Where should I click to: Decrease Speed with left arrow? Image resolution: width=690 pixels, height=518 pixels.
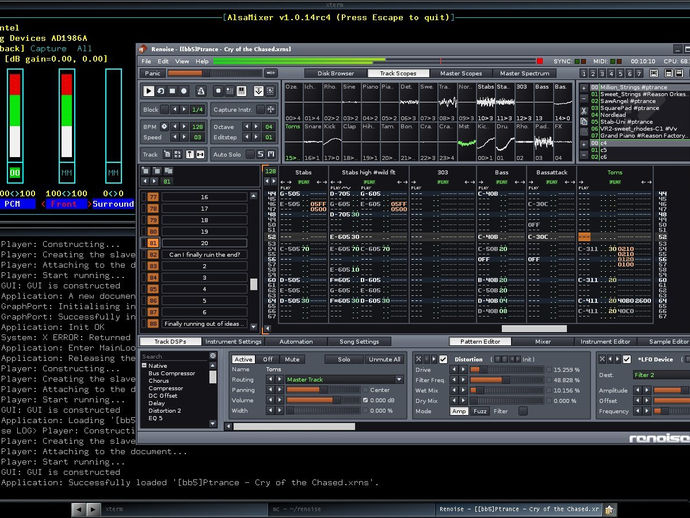[175, 137]
